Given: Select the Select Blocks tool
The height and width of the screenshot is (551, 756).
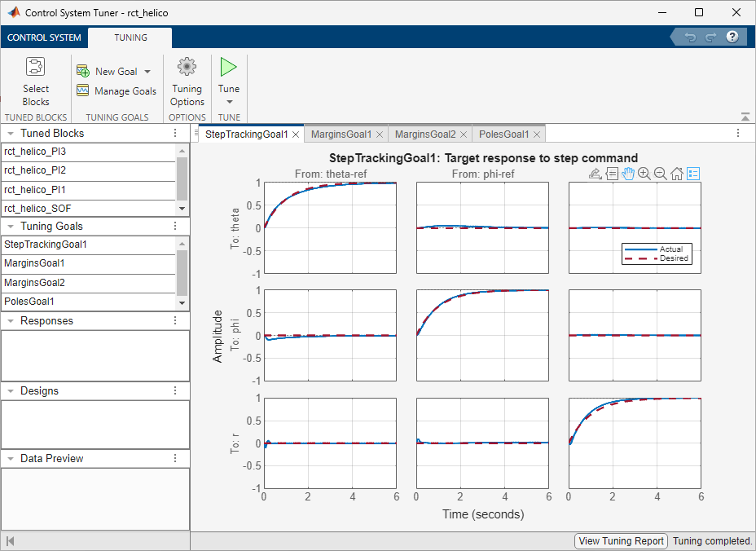Looking at the screenshot, I should 35,82.
